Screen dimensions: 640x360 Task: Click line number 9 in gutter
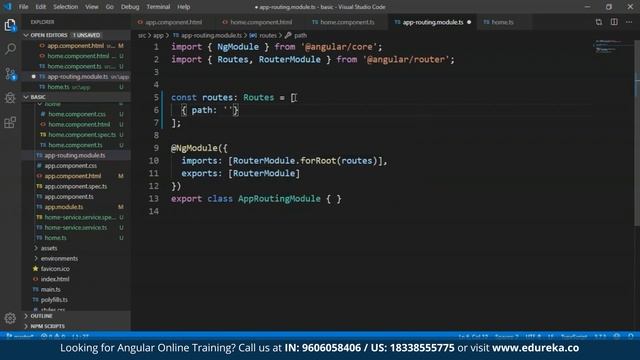tap(156, 148)
